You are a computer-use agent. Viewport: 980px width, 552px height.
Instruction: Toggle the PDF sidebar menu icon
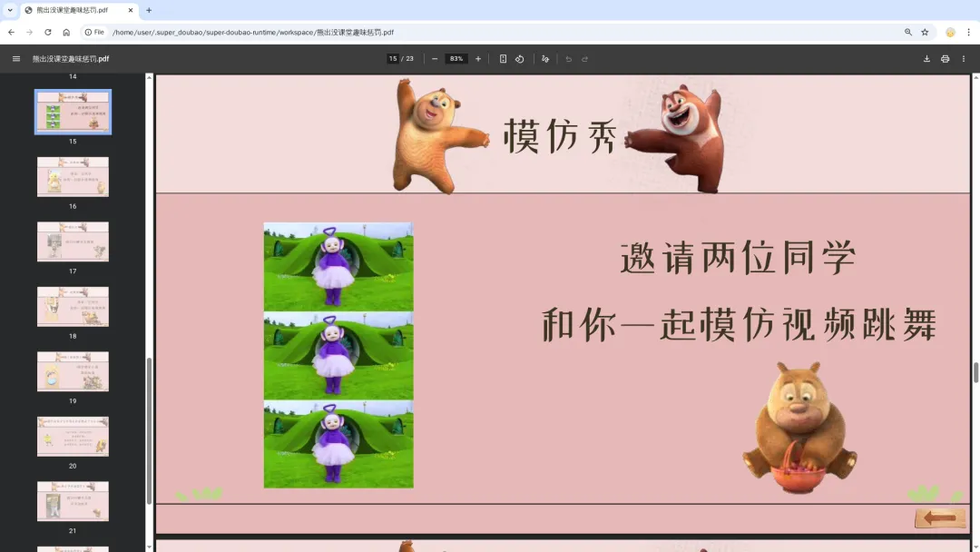pos(16,59)
